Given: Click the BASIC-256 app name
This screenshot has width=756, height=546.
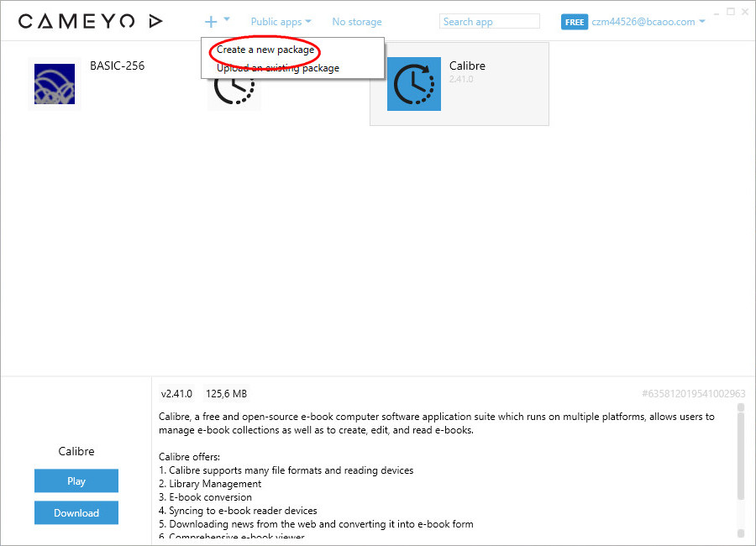Looking at the screenshot, I should 117,66.
